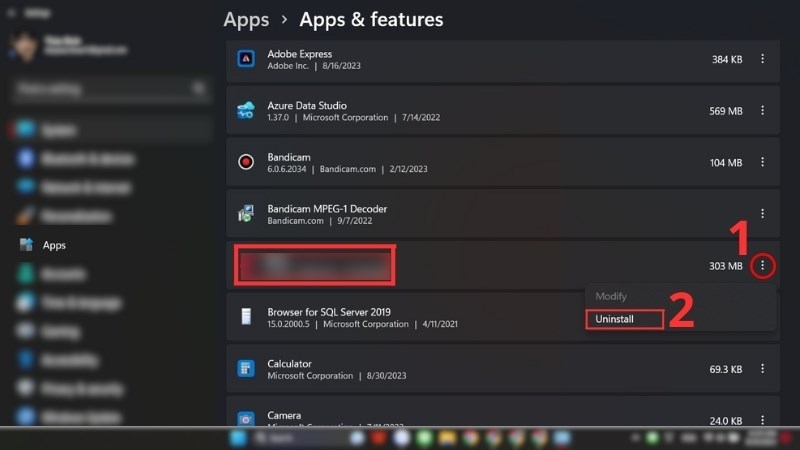This screenshot has height=450, width=800.
Task: Expand options for Bandicam MPEG-1 Decoder
Action: coord(762,213)
